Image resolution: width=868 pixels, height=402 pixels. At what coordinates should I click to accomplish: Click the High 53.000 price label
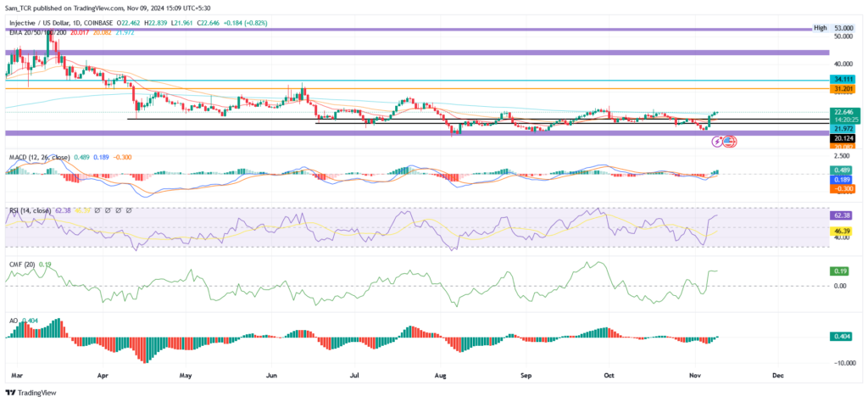pos(835,27)
